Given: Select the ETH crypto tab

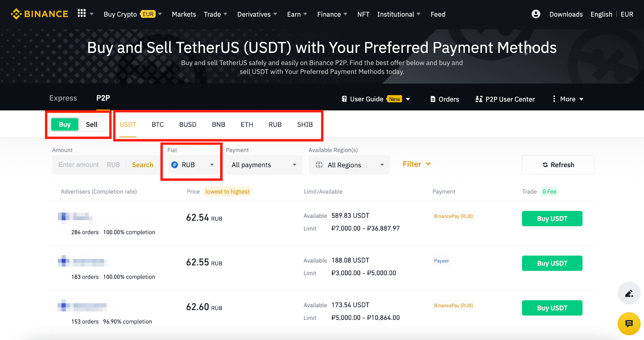Looking at the screenshot, I should coord(247,124).
